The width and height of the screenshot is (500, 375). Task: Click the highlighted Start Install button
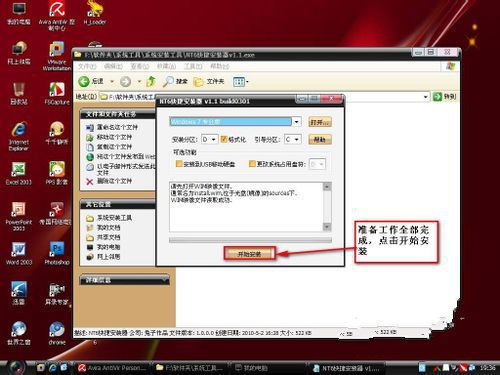(249, 254)
